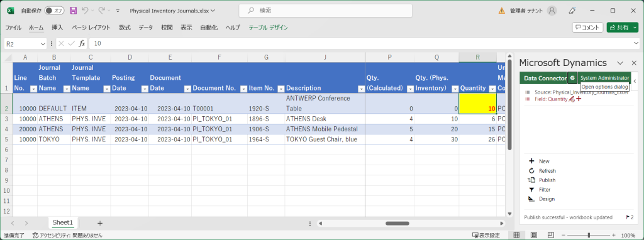
Task: Open the ファイル menu
Action: point(13,28)
